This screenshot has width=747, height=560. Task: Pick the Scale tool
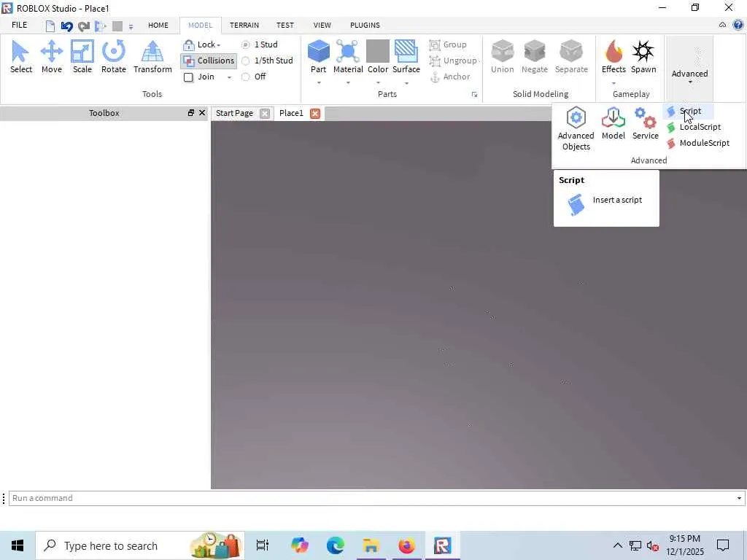82,57
